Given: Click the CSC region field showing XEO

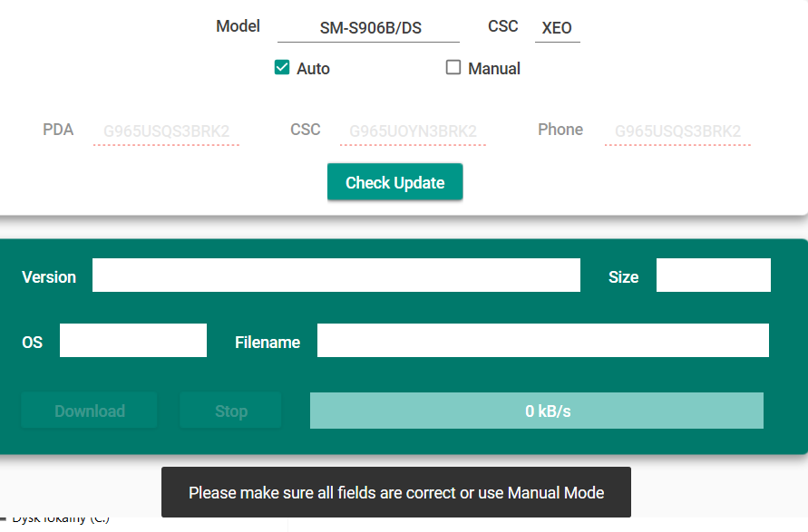Looking at the screenshot, I should 557,28.
